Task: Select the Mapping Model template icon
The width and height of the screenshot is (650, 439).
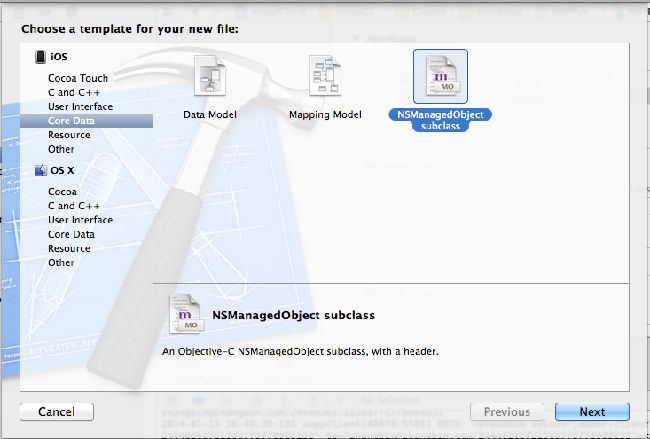Action: pyautogui.click(x=325, y=75)
